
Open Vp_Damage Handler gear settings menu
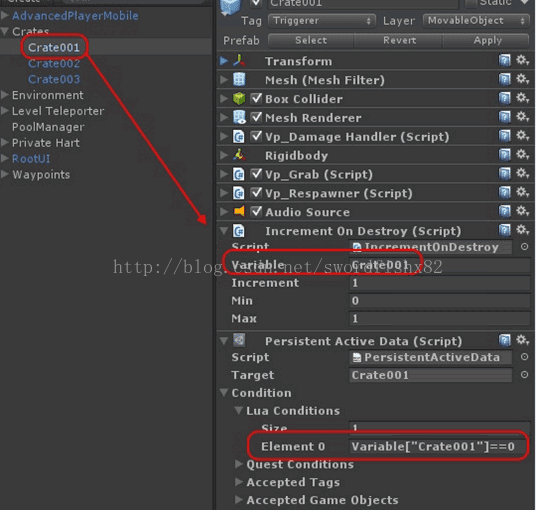pos(522,136)
